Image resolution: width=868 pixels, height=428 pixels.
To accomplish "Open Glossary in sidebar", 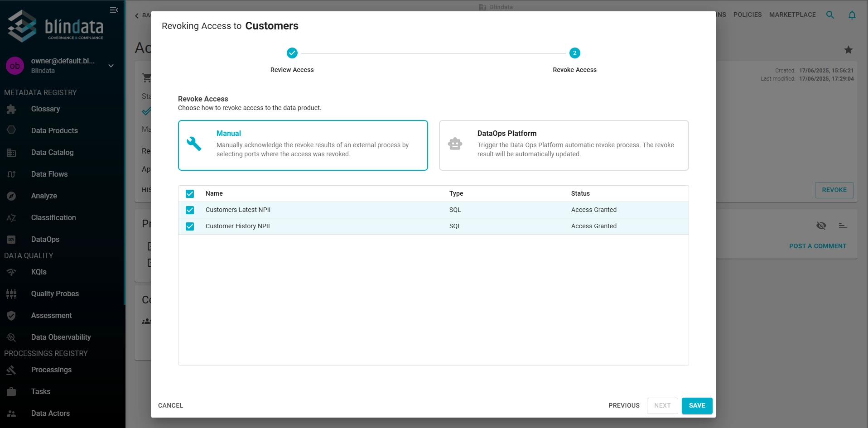I will (45, 109).
